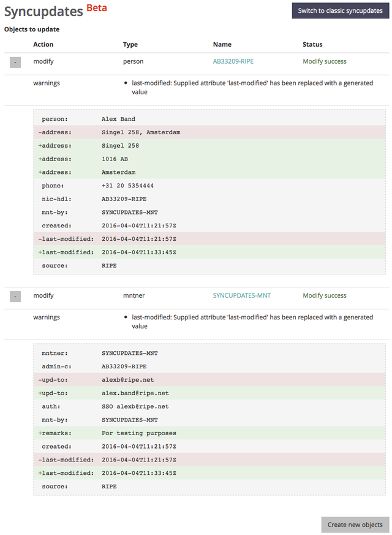The width and height of the screenshot is (392, 535).
Task: Click the added remarks For testing purposes line
Action: [209, 433]
